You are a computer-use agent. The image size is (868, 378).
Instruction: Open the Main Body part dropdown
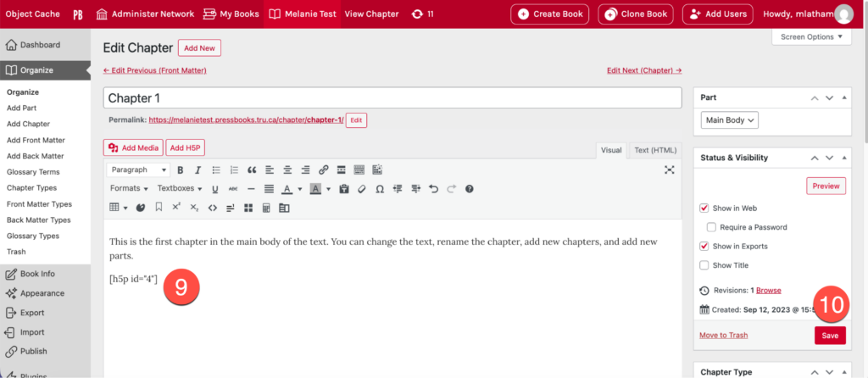pos(730,120)
